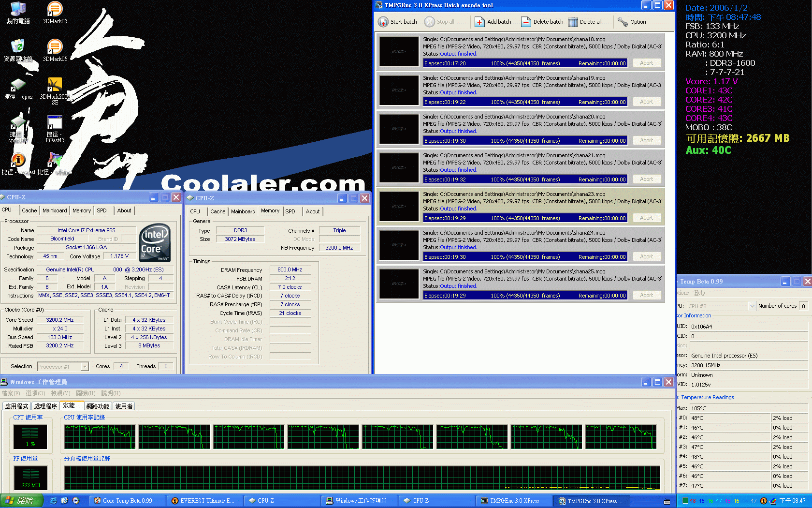This screenshot has width=812, height=508.
Task: Click Abort button for shana18.mpg job
Action: [x=647, y=63]
